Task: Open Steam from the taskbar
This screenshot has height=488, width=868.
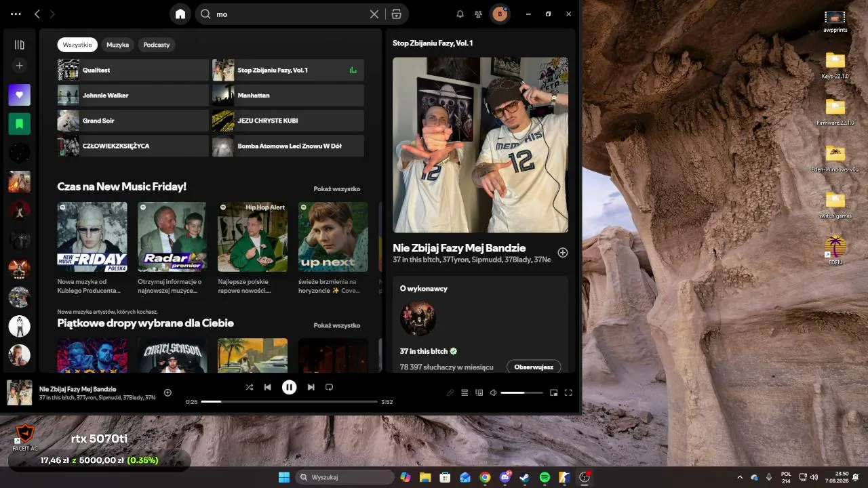Action: click(x=524, y=477)
